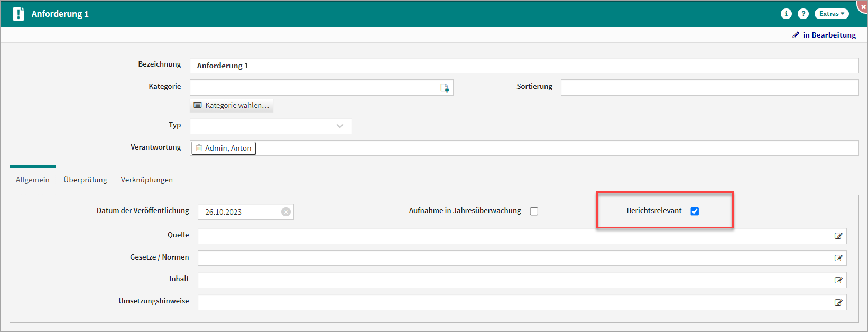The image size is (868, 332).
Task: Uncheck the Berichtsrelevant checkbox
Action: tap(695, 211)
